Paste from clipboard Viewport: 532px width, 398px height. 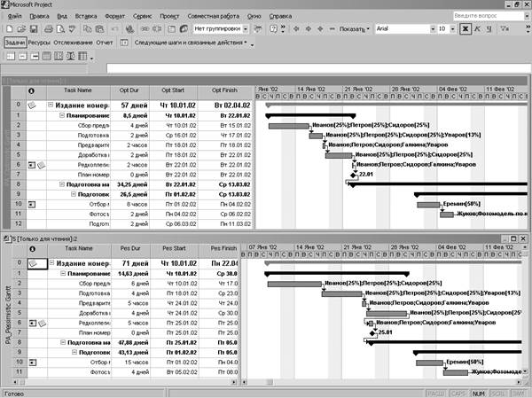coord(99,29)
